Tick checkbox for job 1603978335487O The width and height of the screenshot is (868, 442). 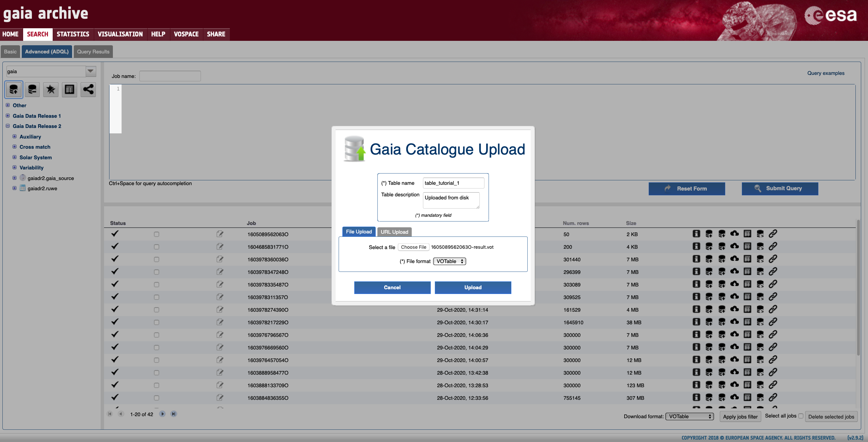coord(156,284)
